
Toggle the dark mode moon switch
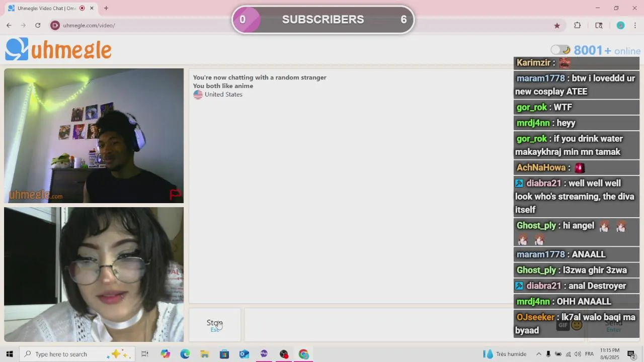click(x=560, y=50)
